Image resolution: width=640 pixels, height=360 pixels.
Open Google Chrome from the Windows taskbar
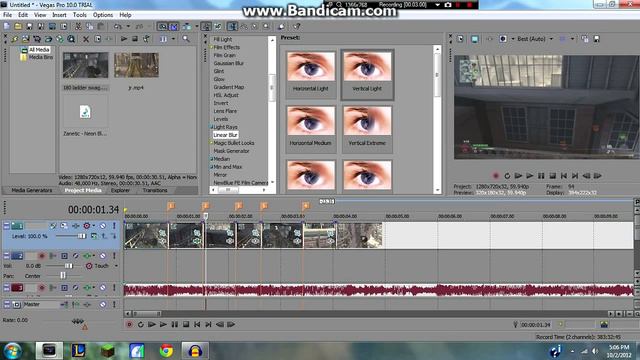(x=166, y=351)
